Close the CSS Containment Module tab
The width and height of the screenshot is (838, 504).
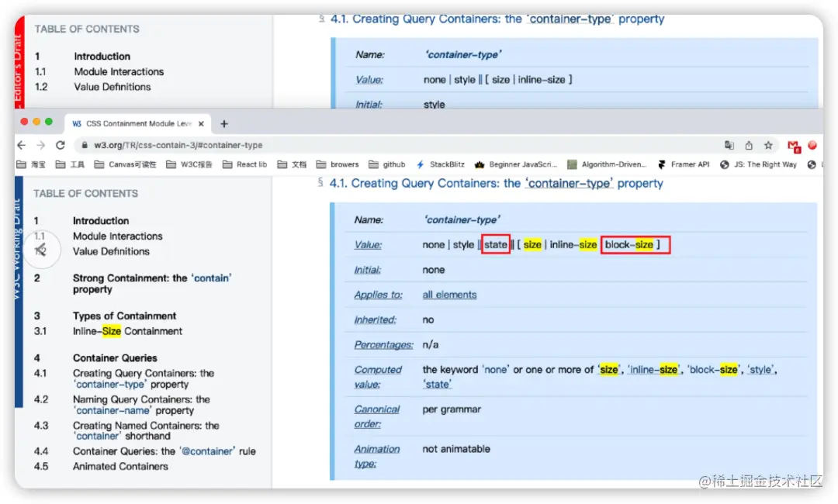click(x=201, y=124)
